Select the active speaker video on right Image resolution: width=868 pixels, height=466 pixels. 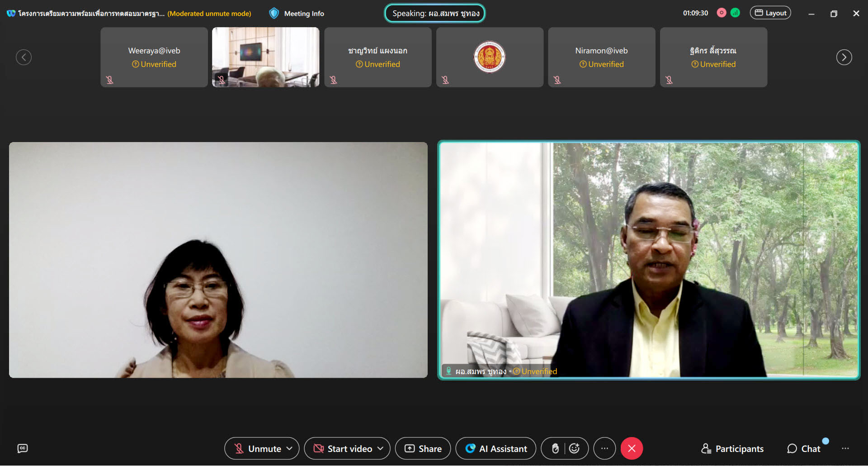[x=649, y=260]
